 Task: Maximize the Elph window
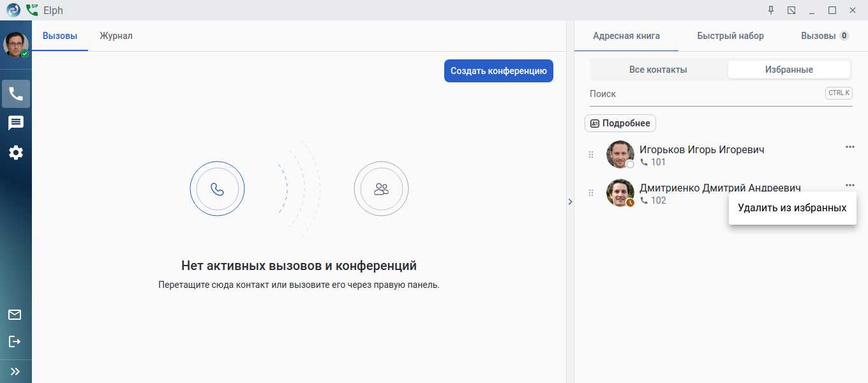pos(832,10)
